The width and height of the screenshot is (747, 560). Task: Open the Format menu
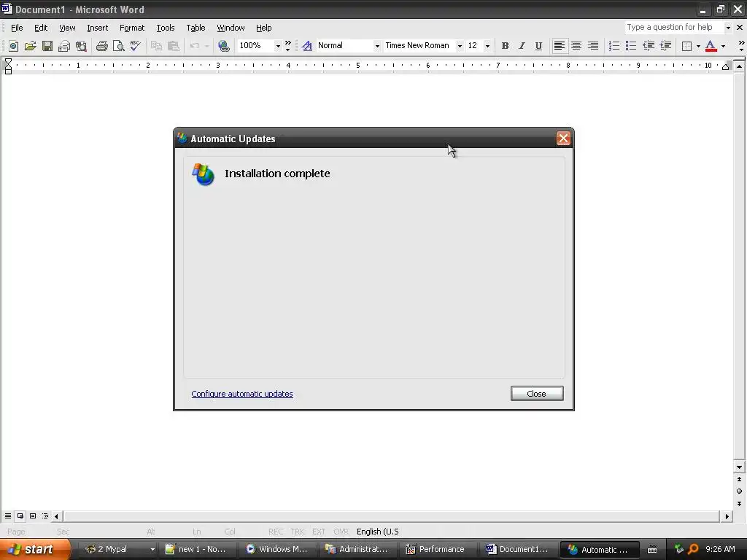(132, 28)
